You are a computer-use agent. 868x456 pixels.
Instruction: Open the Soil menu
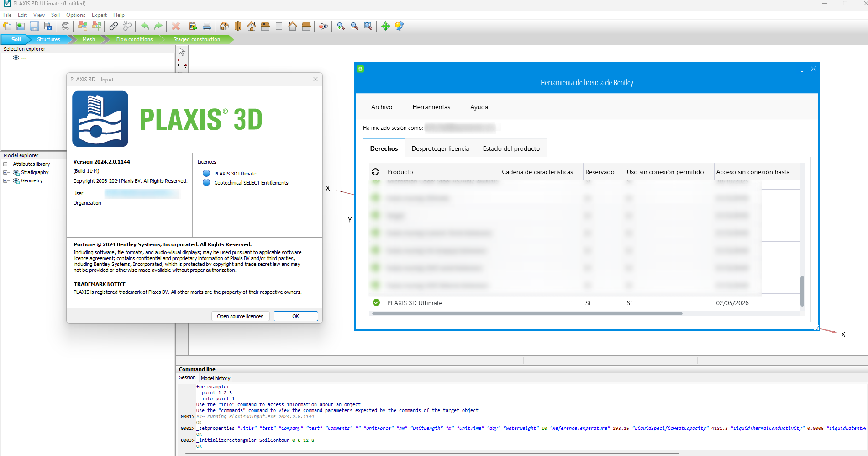pyautogui.click(x=55, y=15)
